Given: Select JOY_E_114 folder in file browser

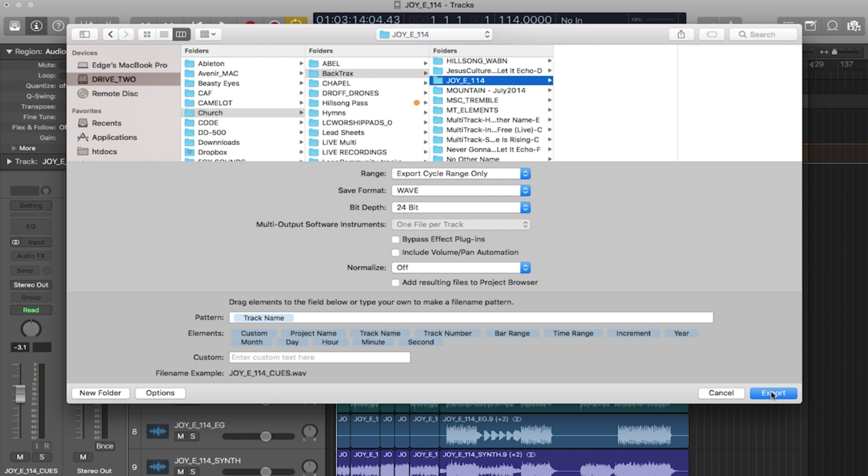Looking at the screenshot, I should pos(464,80).
